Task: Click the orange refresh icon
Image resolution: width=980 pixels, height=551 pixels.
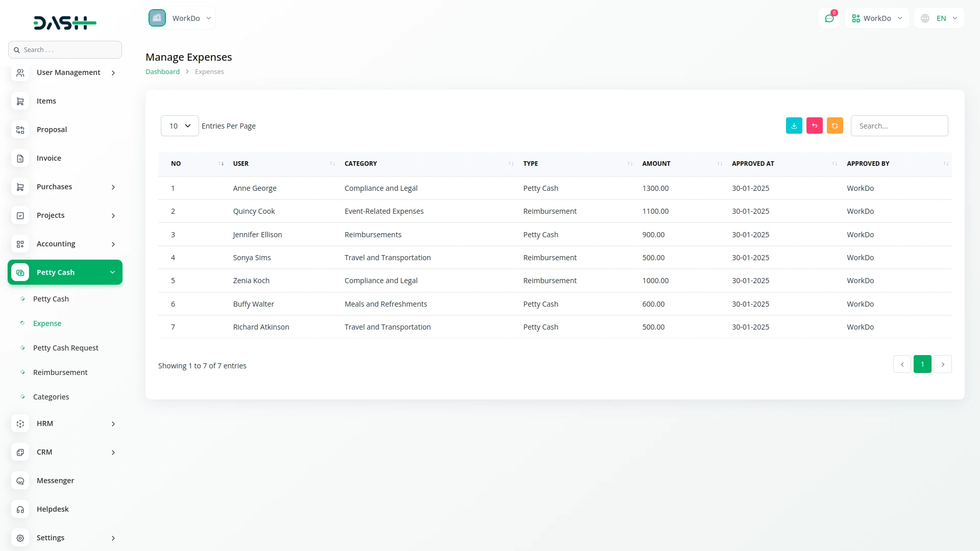Action: (835, 126)
